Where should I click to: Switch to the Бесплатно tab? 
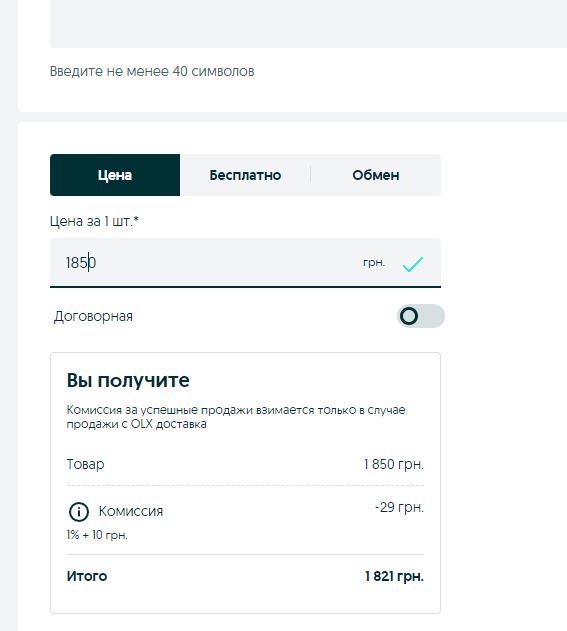[245, 175]
